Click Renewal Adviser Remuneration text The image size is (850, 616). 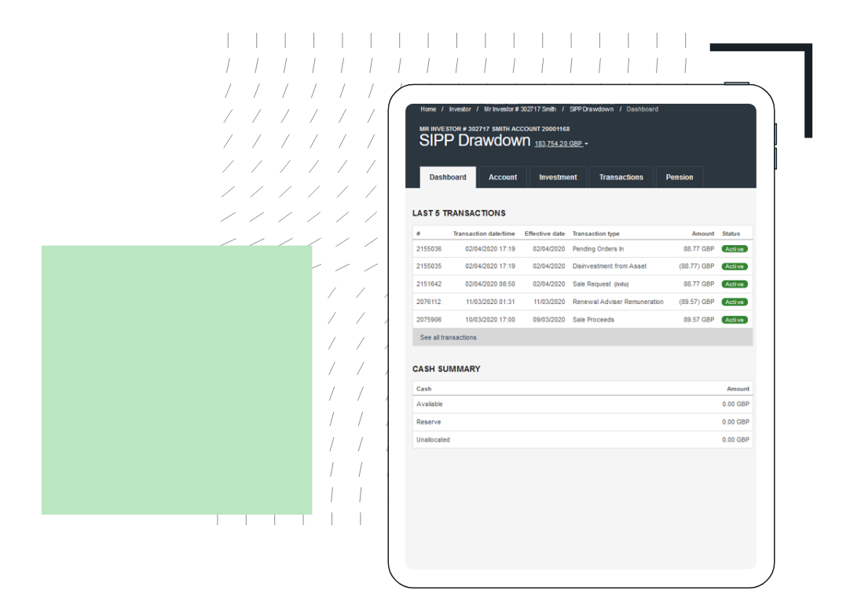tap(618, 302)
